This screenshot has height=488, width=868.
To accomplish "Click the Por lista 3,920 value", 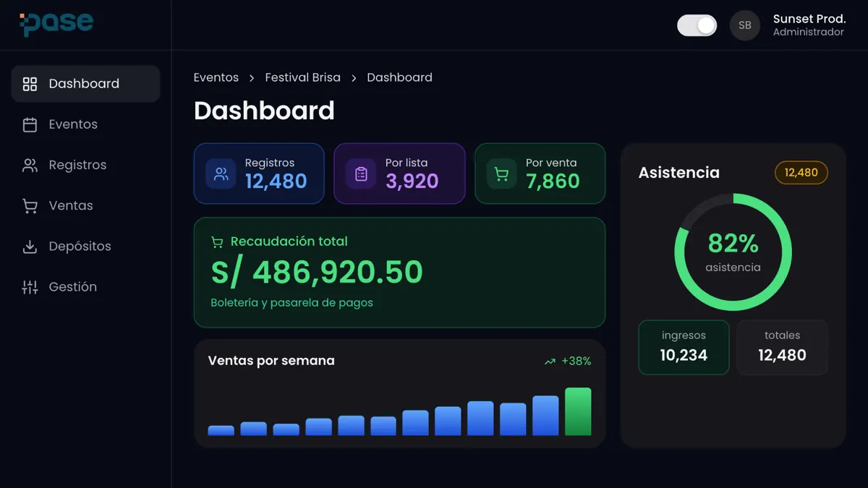I will pos(412,181).
